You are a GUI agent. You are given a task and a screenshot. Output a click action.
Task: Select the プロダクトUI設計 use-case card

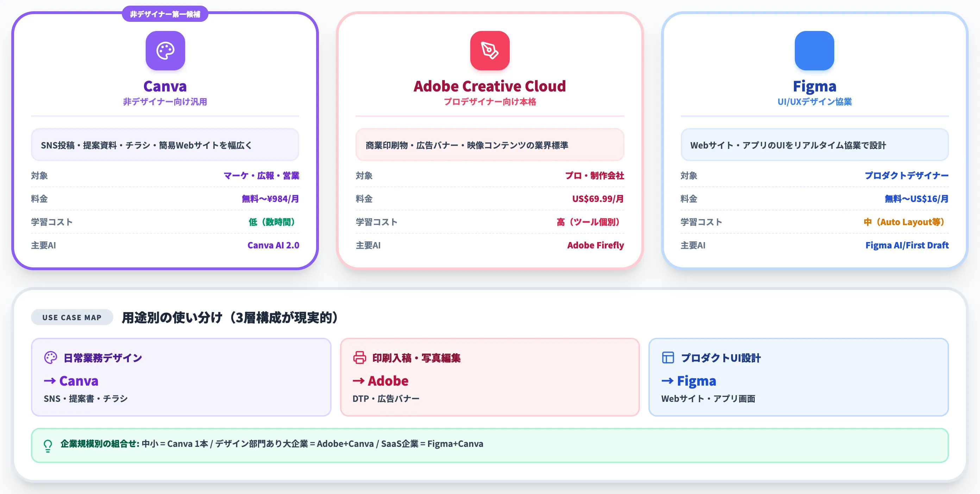798,377
